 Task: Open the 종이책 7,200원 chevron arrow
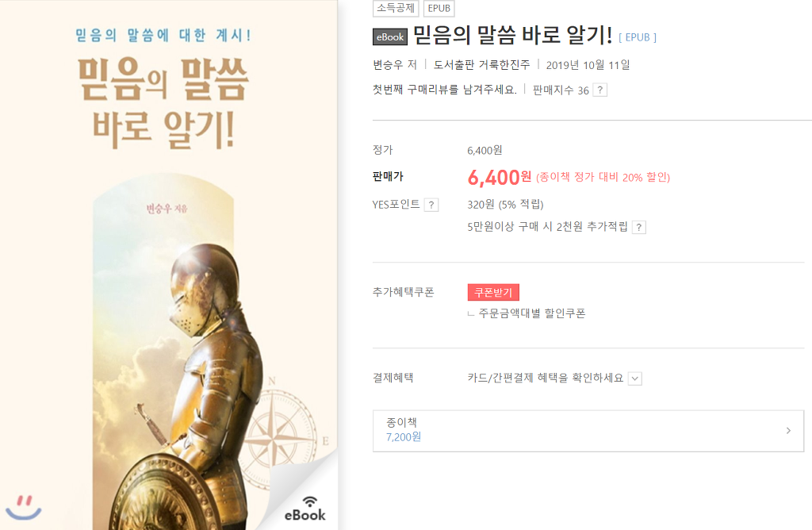tap(788, 431)
